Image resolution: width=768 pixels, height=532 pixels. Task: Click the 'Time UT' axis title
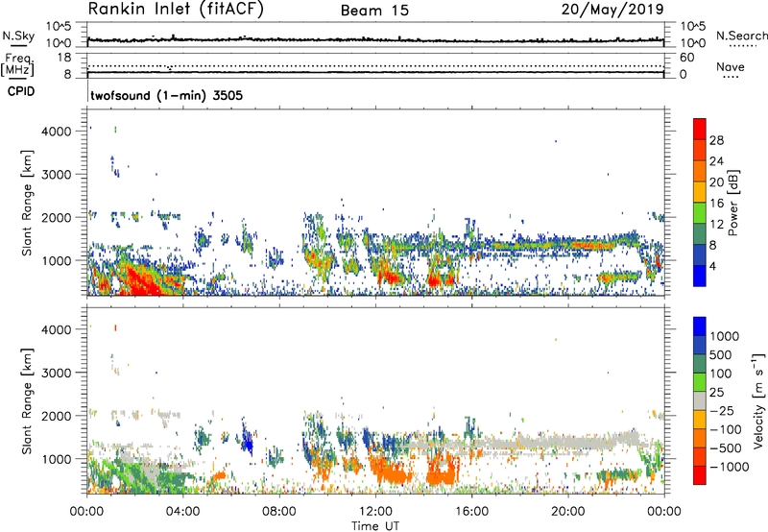pyautogui.click(x=375, y=526)
